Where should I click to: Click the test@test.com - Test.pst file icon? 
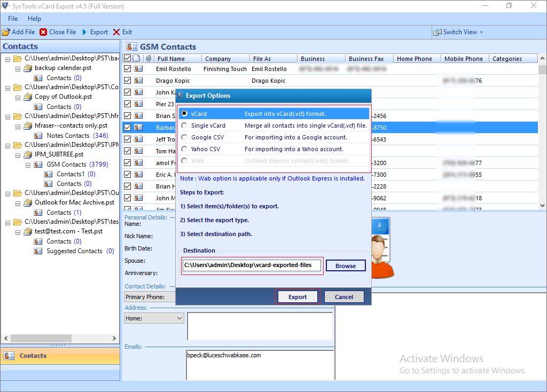(x=28, y=232)
